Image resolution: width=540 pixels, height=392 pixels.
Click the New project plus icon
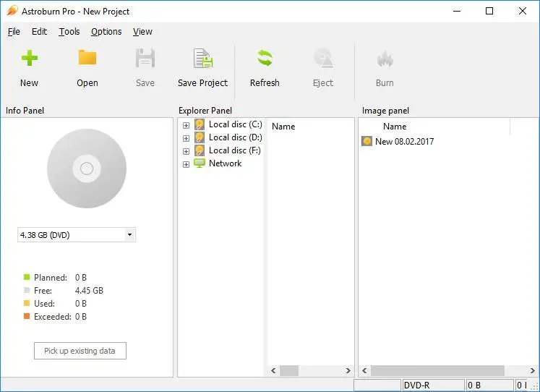(30, 58)
